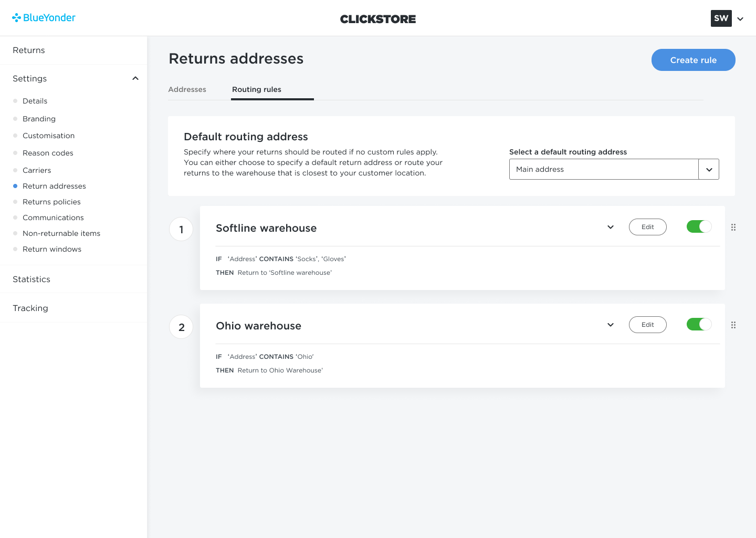Image resolution: width=756 pixels, height=538 pixels.
Task: Expand account menu chevron beside SW
Action: click(x=740, y=19)
